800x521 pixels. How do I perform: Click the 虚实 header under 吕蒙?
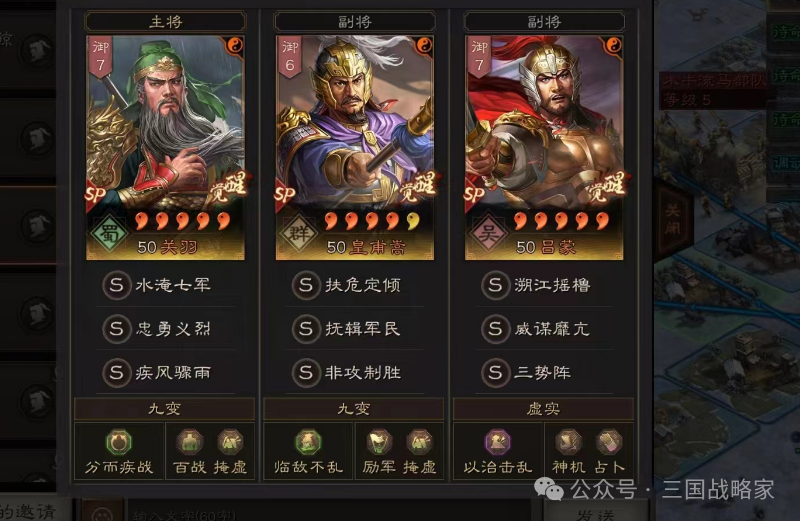point(543,409)
